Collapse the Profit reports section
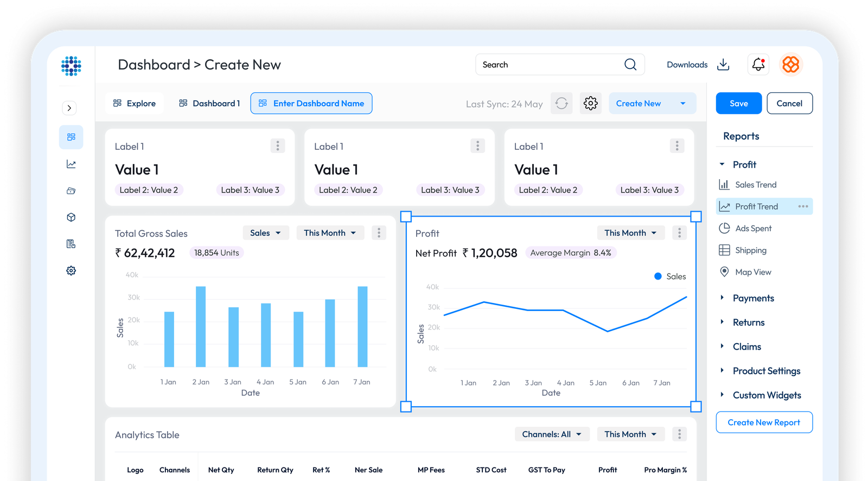This screenshot has height=481, width=868. pyautogui.click(x=722, y=164)
